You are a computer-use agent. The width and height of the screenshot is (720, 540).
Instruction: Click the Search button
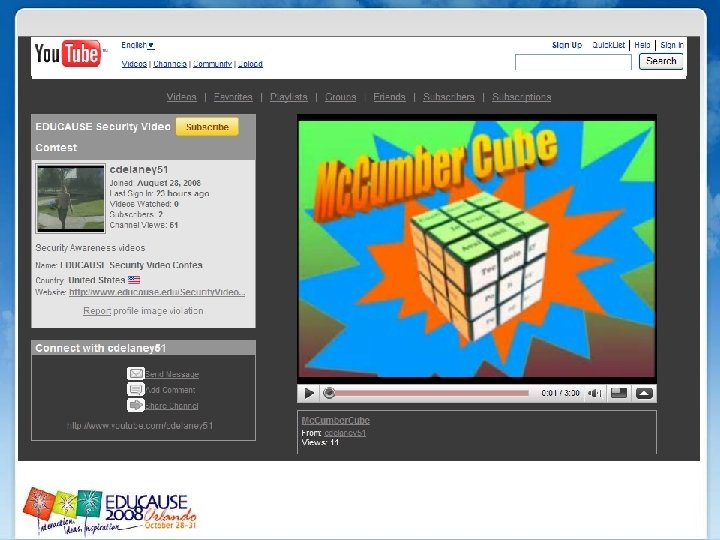[661, 61]
